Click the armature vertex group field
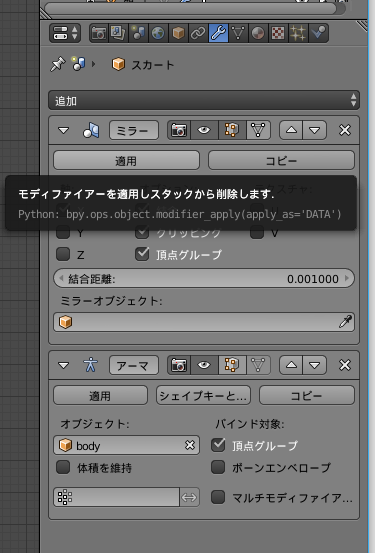 (116, 497)
